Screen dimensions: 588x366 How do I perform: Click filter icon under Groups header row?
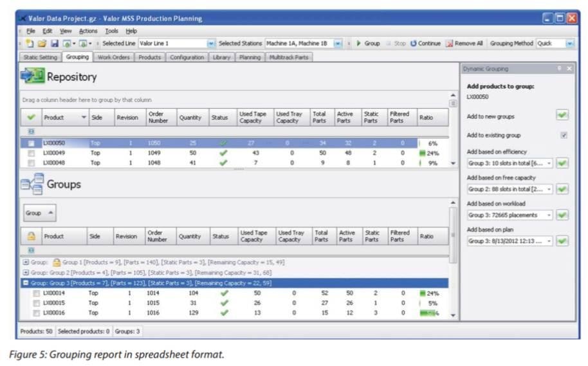click(31, 250)
